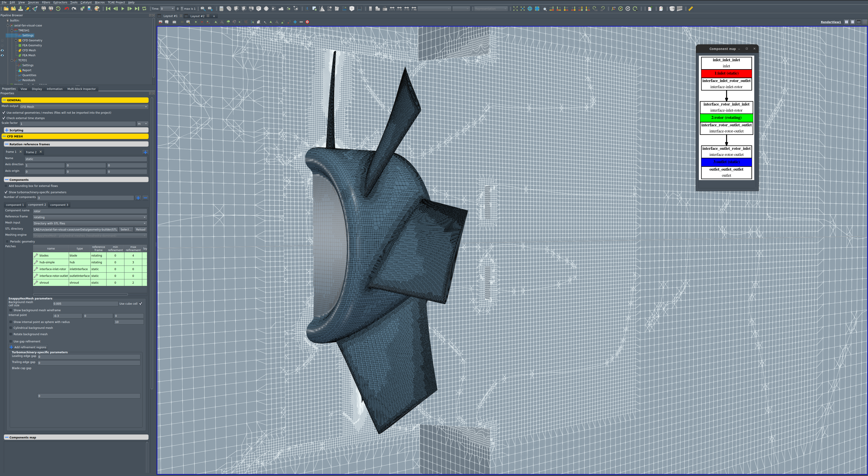Click the Redo arrow icon
The height and width of the screenshot is (476, 868).
[74, 9]
